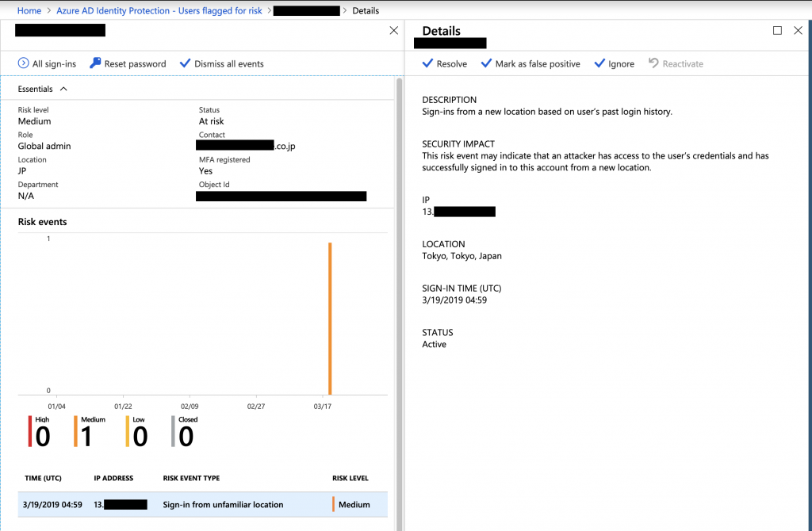Click the MFA registered Yes value
The image size is (812, 531).
tap(205, 170)
